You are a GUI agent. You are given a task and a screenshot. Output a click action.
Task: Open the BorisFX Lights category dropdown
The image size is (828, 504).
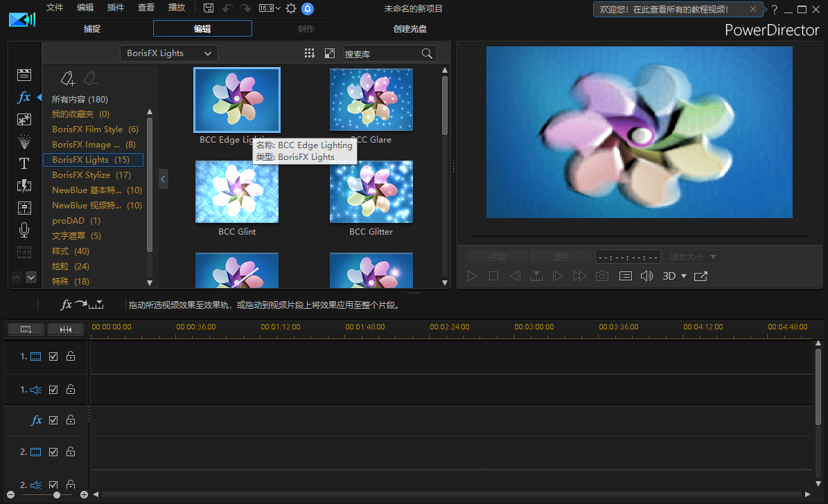(x=169, y=53)
